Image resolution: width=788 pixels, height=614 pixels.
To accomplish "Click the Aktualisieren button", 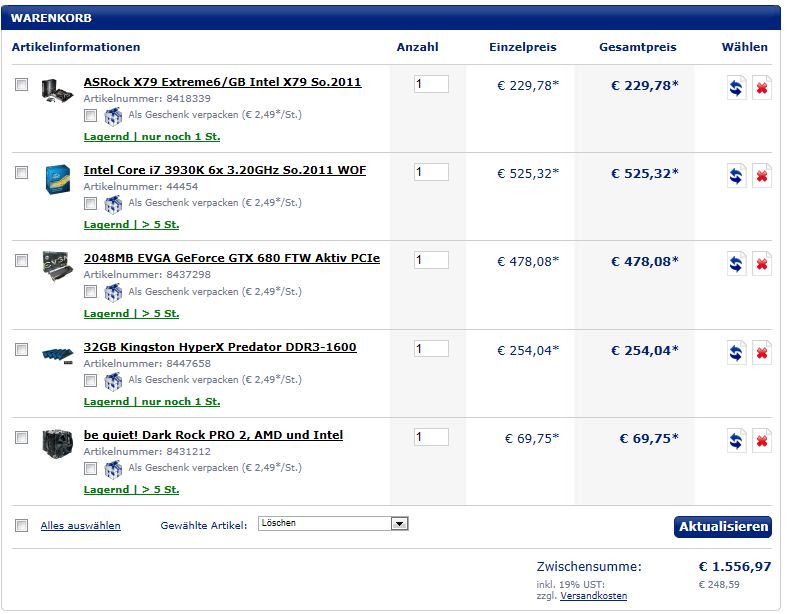I will [723, 527].
